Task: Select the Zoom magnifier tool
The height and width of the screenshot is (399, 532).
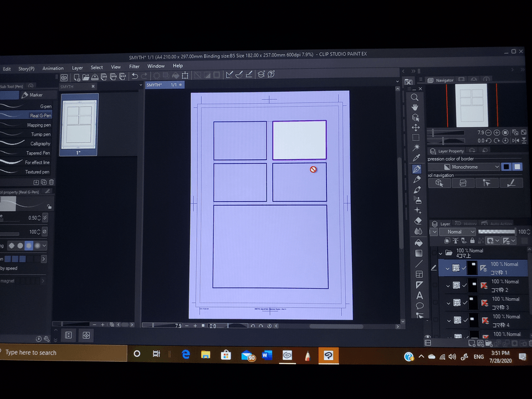Action: tap(415, 98)
